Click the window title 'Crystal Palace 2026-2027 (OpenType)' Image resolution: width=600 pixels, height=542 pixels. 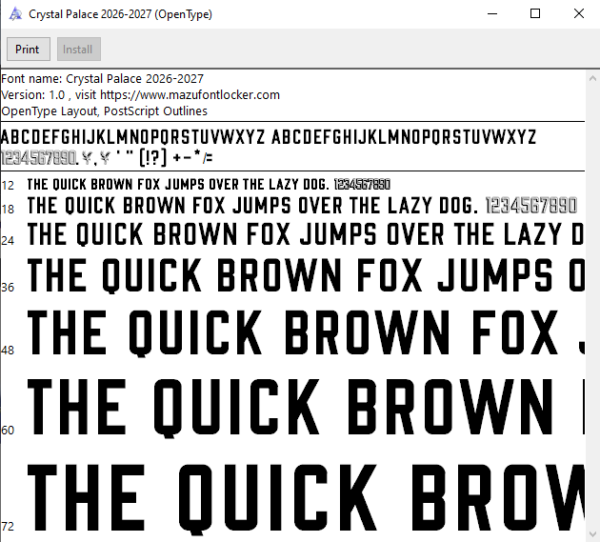point(120,14)
